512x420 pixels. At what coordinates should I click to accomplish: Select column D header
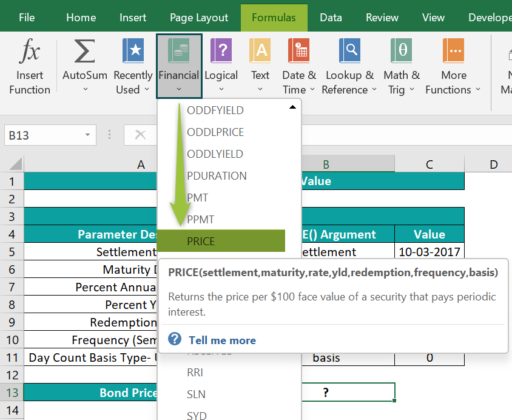tap(488, 164)
